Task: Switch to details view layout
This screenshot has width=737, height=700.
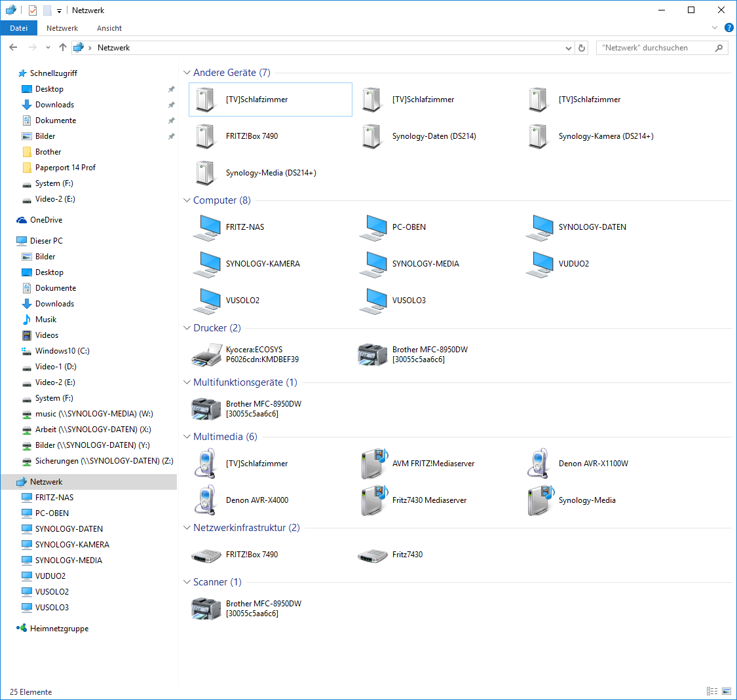Action: (x=711, y=691)
